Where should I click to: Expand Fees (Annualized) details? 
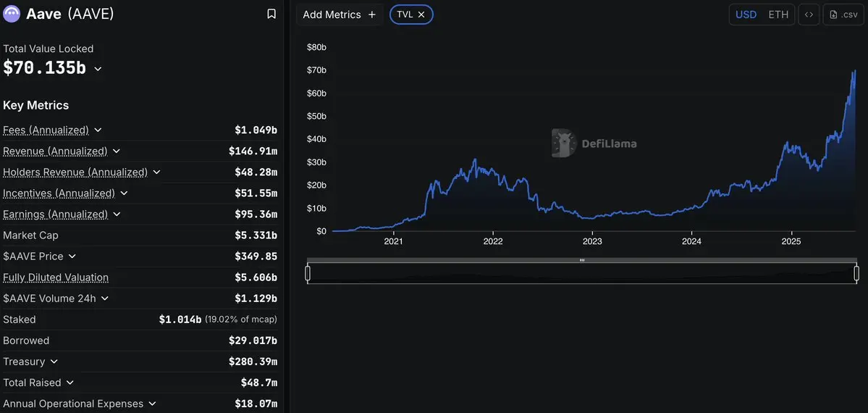click(x=98, y=130)
